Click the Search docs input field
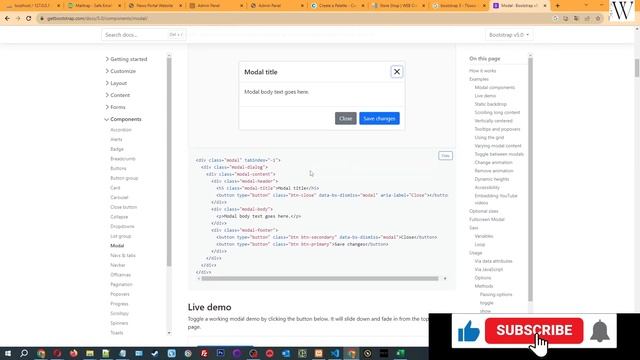This screenshot has height=360, width=640. [144, 35]
